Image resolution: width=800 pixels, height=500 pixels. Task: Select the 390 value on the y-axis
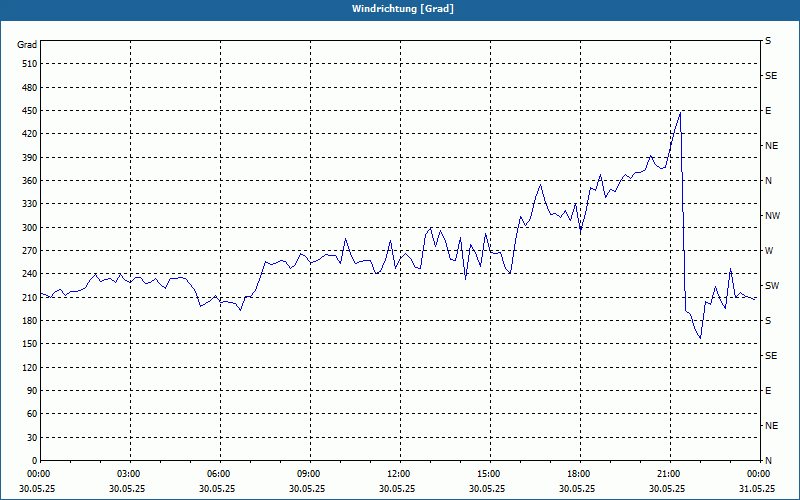coord(30,158)
